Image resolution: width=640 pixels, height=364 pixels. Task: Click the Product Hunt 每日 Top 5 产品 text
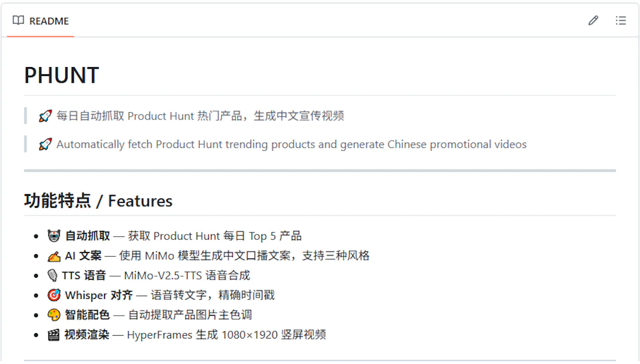[215, 236]
